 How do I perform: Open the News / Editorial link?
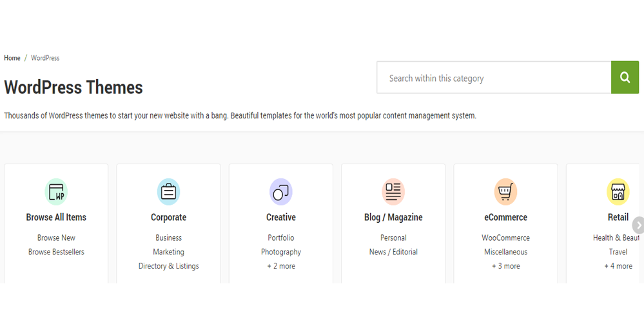tap(393, 252)
